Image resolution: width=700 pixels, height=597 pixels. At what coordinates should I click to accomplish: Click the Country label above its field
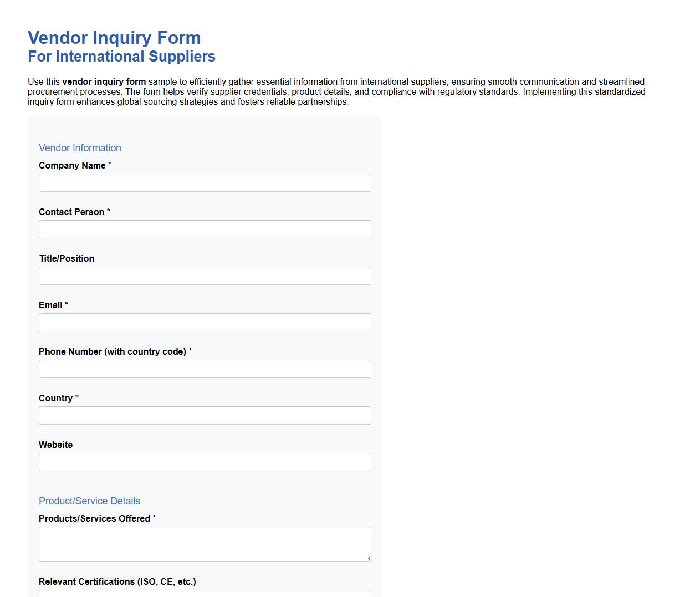[x=55, y=398]
